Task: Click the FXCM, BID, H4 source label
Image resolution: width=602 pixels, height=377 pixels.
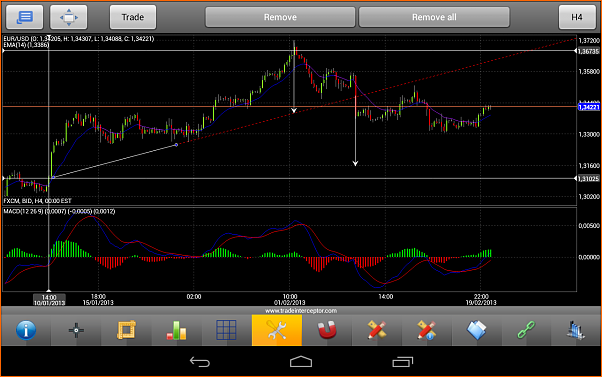Action: click(x=38, y=200)
